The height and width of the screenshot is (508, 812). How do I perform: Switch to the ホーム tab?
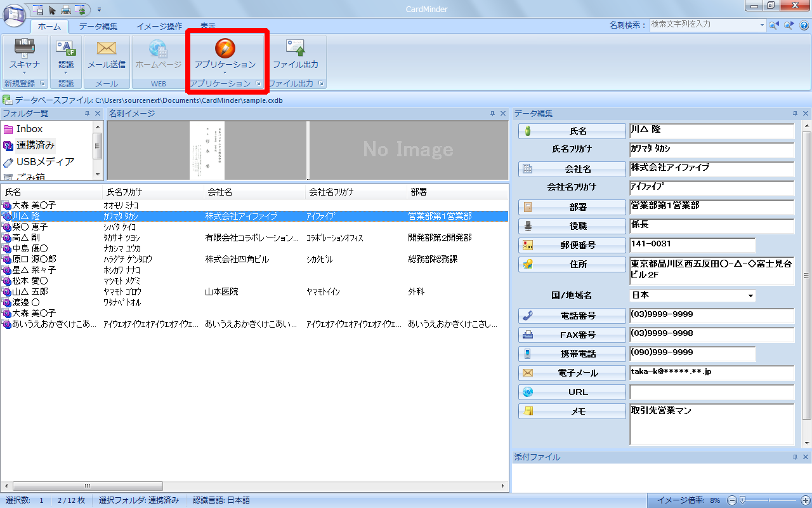49,27
